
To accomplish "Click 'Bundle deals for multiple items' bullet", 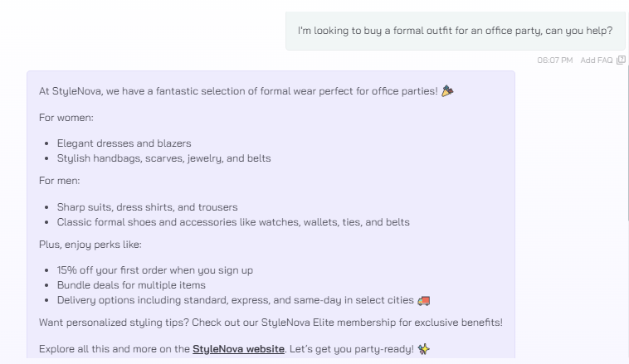I will pos(131,284).
